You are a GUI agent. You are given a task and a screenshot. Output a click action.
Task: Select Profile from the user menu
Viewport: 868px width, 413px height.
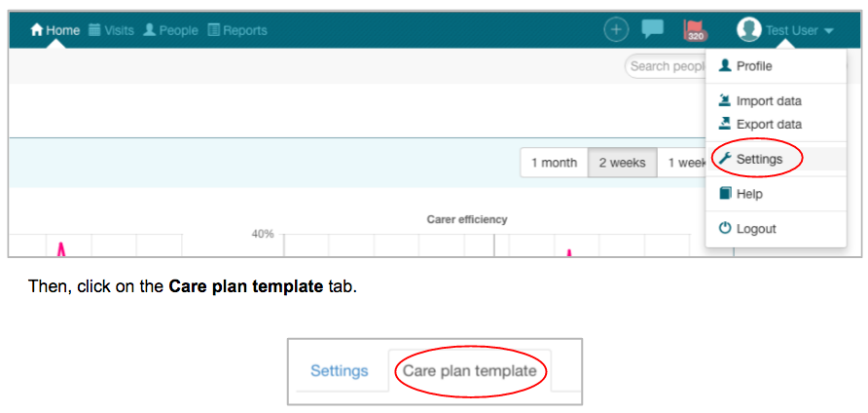click(753, 66)
